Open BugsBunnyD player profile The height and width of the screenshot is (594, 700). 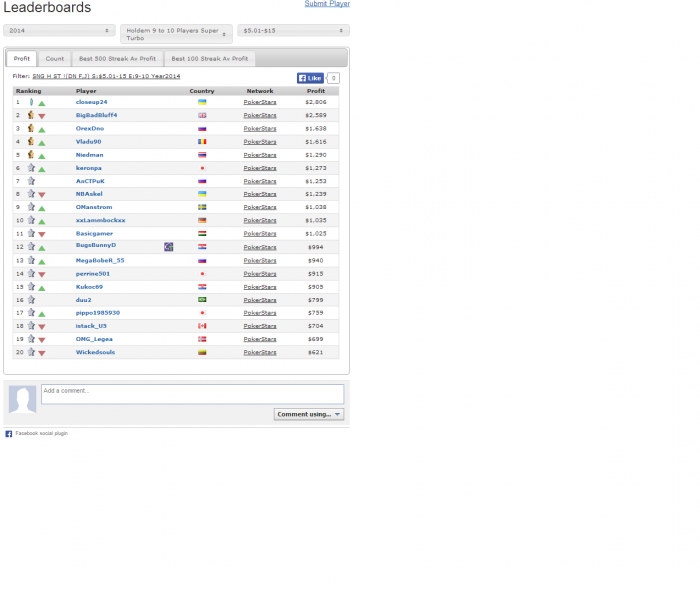96,245
